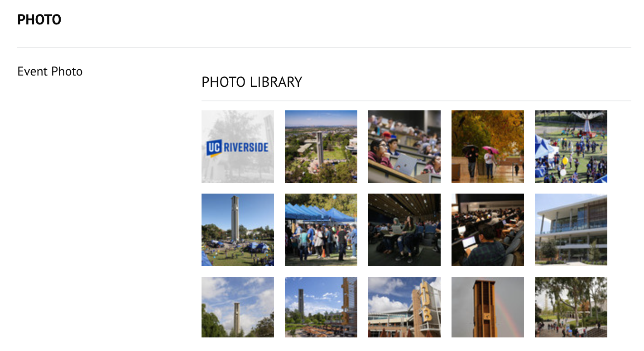Choose the aerial campus bell tower photo
Viewport: 644px width, 351px height.
[x=321, y=147]
